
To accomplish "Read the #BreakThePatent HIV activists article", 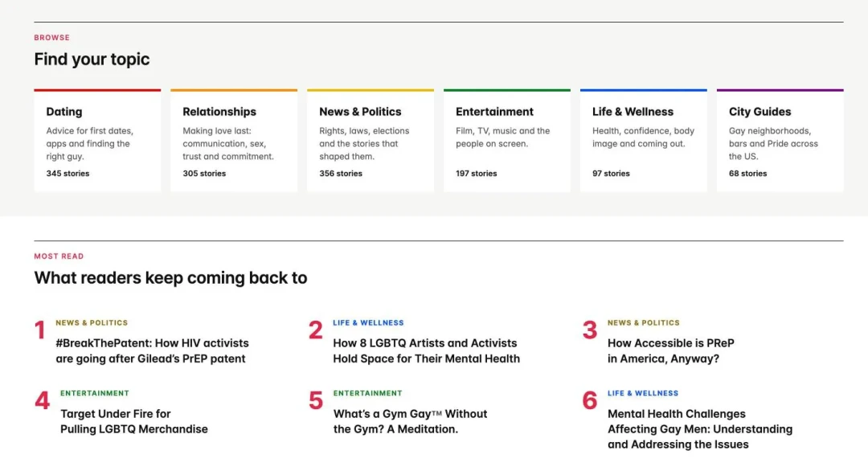I will (152, 351).
